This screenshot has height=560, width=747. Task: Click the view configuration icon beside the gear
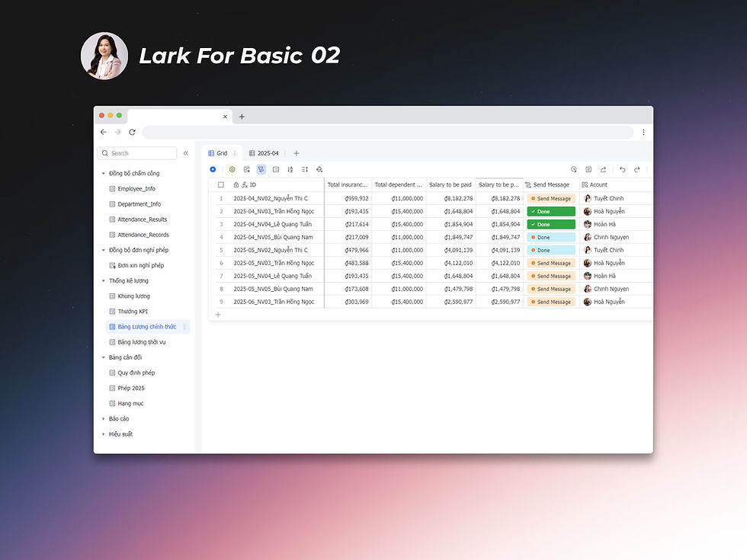[x=247, y=169]
